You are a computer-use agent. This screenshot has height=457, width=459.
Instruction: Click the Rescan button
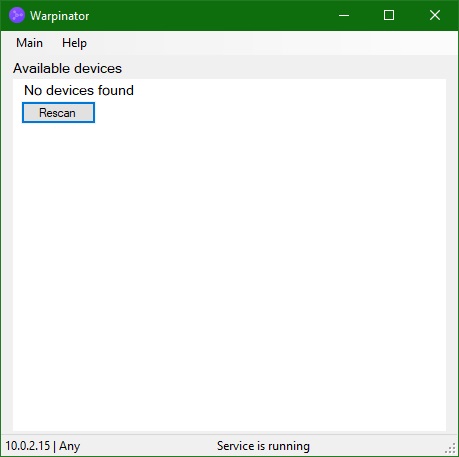58,113
